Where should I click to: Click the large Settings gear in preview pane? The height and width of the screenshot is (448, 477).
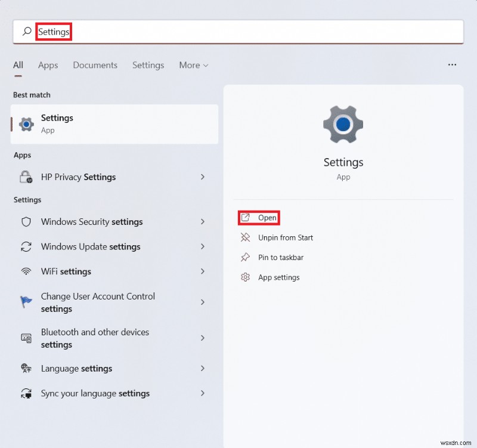tap(343, 124)
